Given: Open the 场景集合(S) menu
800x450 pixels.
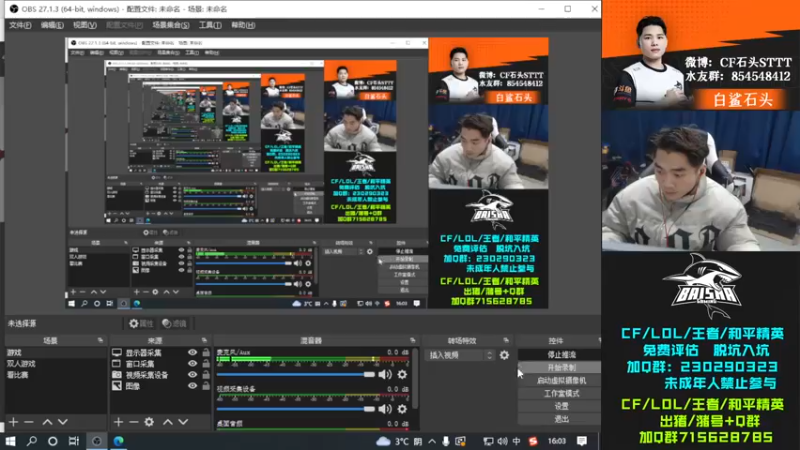Looking at the screenshot, I should pos(170,24).
